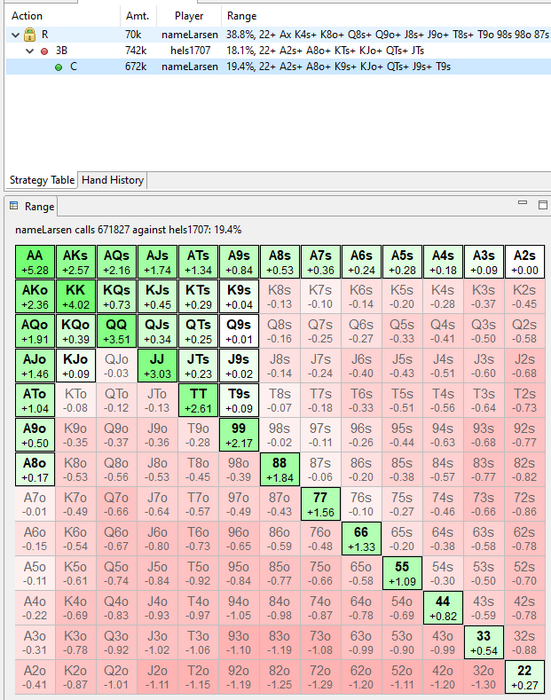Viewport: 551px width, 700px height.
Task: Click the A8o +0.17 cell
Action: (35, 470)
